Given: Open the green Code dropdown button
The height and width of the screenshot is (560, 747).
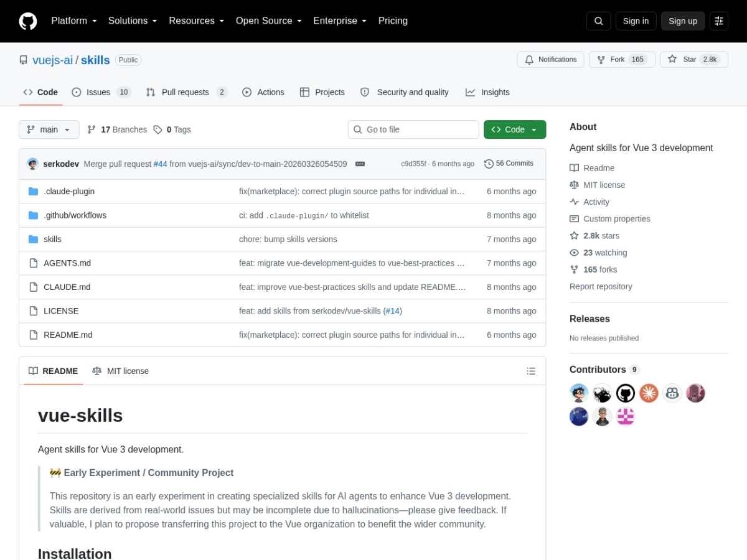Looking at the screenshot, I should [x=515, y=129].
